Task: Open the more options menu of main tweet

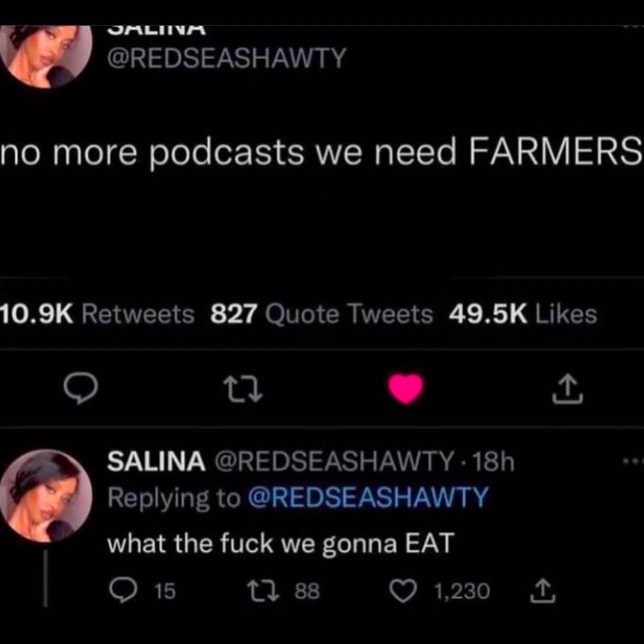Action: coord(634,26)
